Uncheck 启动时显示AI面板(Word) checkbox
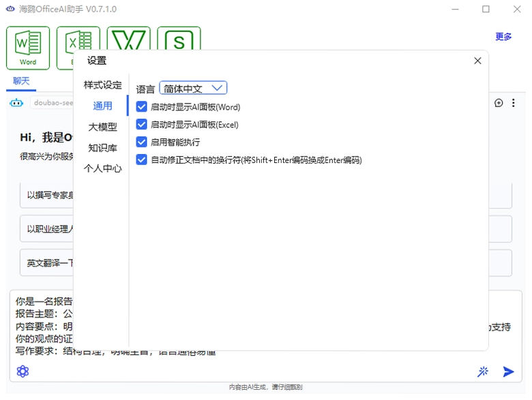This screenshot has width=532, height=400. [141, 107]
